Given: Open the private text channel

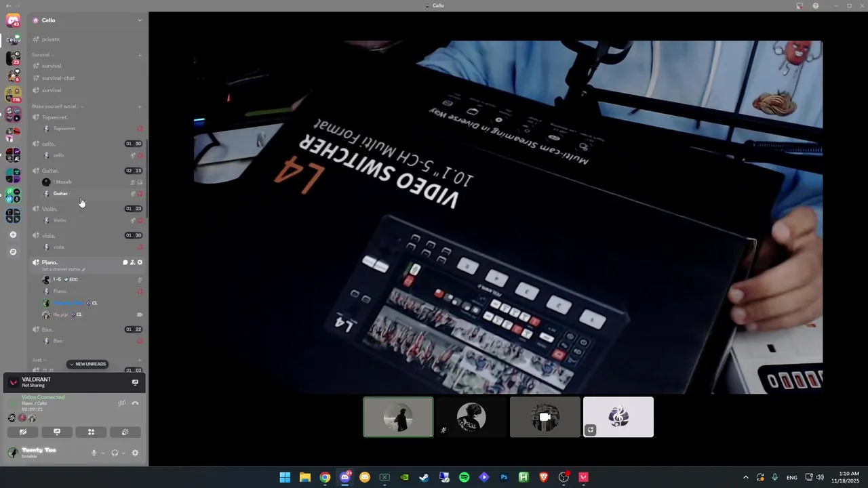Looking at the screenshot, I should pos(87,39).
